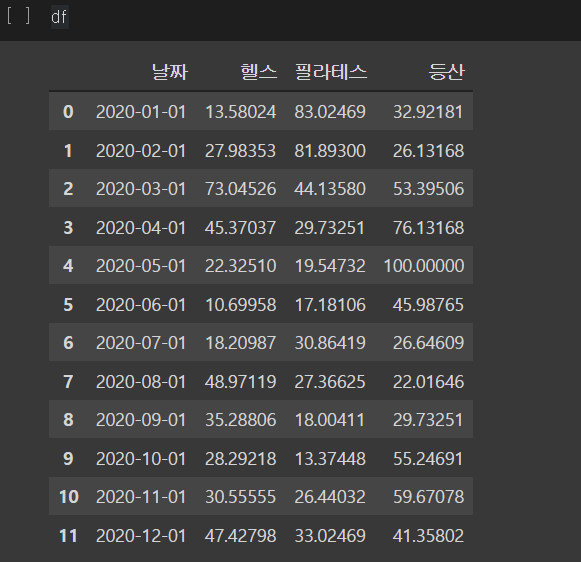581x562 pixels.
Task: Click the value 81.89300
Action: pyautogui.click(x=330, y=150)
